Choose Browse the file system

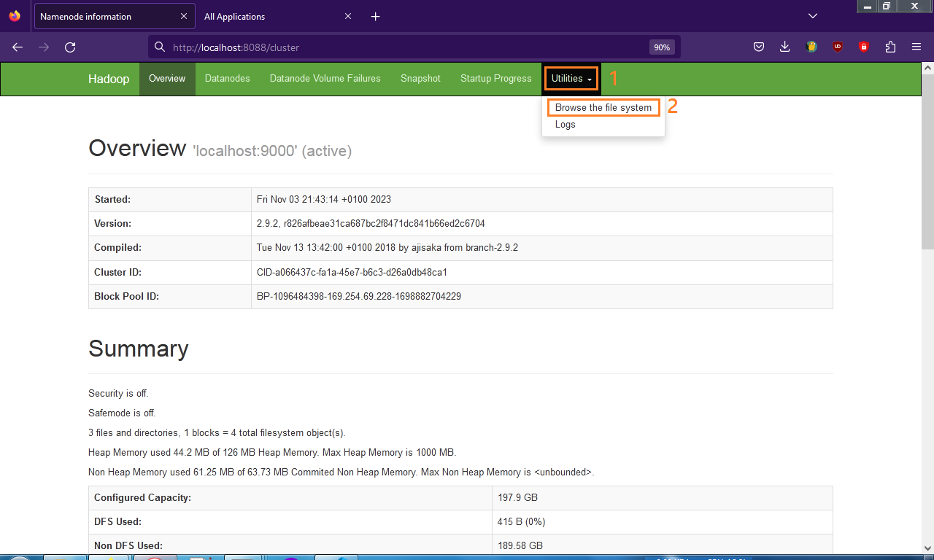tap(603, 108)
